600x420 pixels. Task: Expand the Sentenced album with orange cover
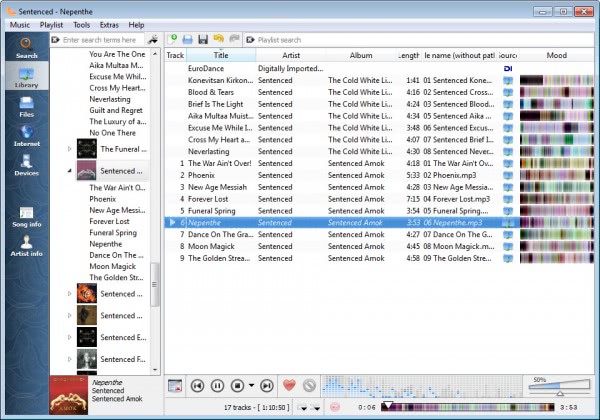(x=70, y=294)
